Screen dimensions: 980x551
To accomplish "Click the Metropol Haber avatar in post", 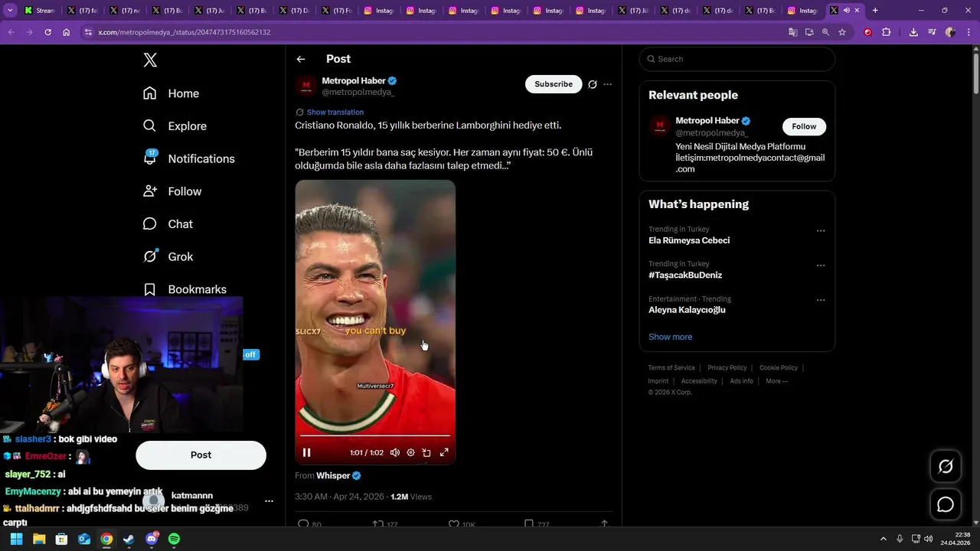I will 306,86.
